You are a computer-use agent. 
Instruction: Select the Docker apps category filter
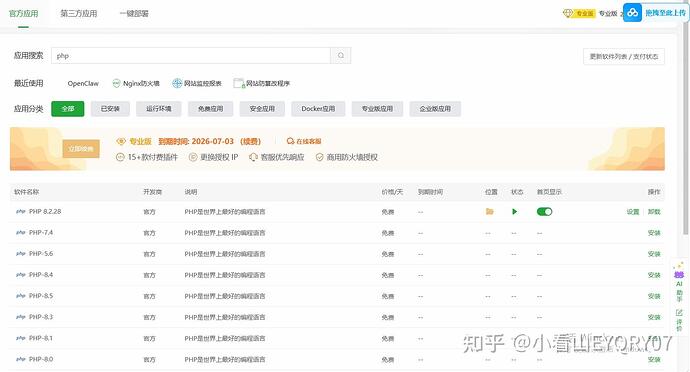coord(318,109)
